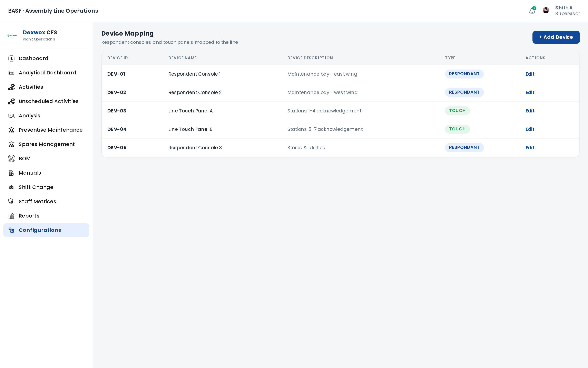Click the DEVICE NAME column header
The width and height of the screenshot is (588, 368).
pyautogui.click(x=183, y=58)
